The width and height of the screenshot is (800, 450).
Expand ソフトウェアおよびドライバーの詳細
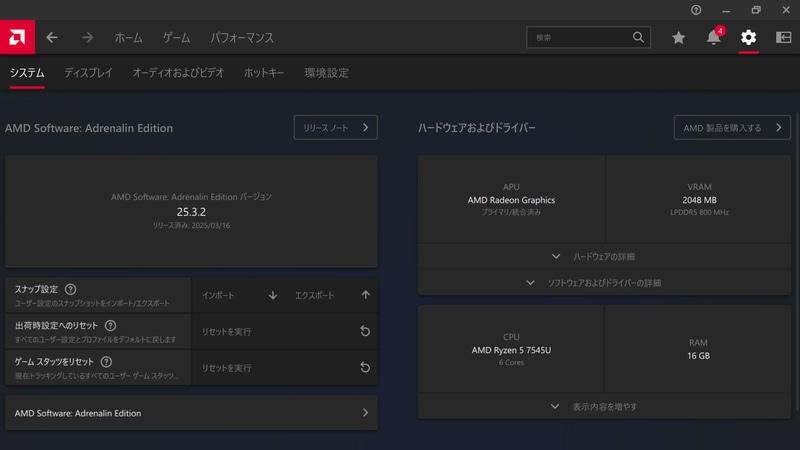(604, 282)
